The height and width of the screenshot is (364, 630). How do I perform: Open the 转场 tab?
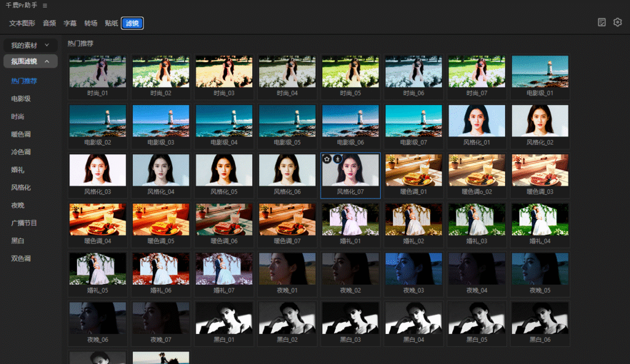click(x=90, y=23)
